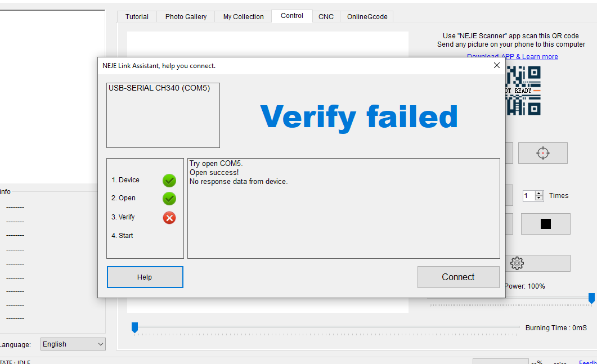Open the Photo Gallery tab
This screenshot has height=364, width=597.
click(186, 17)
